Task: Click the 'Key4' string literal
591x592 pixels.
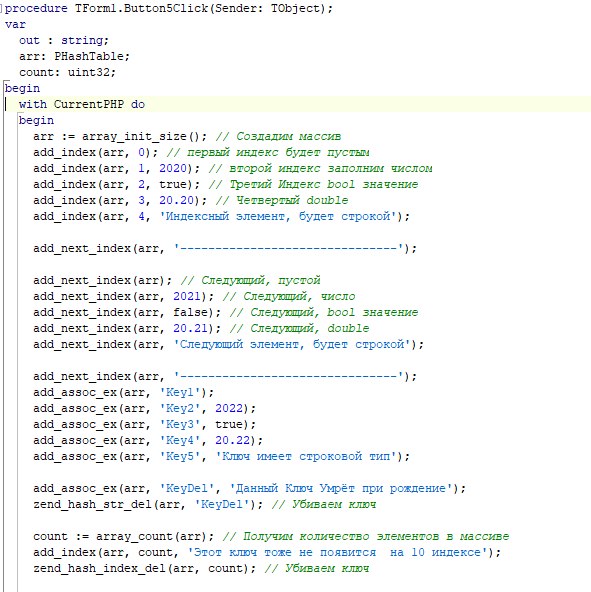Action: point(180,440)
